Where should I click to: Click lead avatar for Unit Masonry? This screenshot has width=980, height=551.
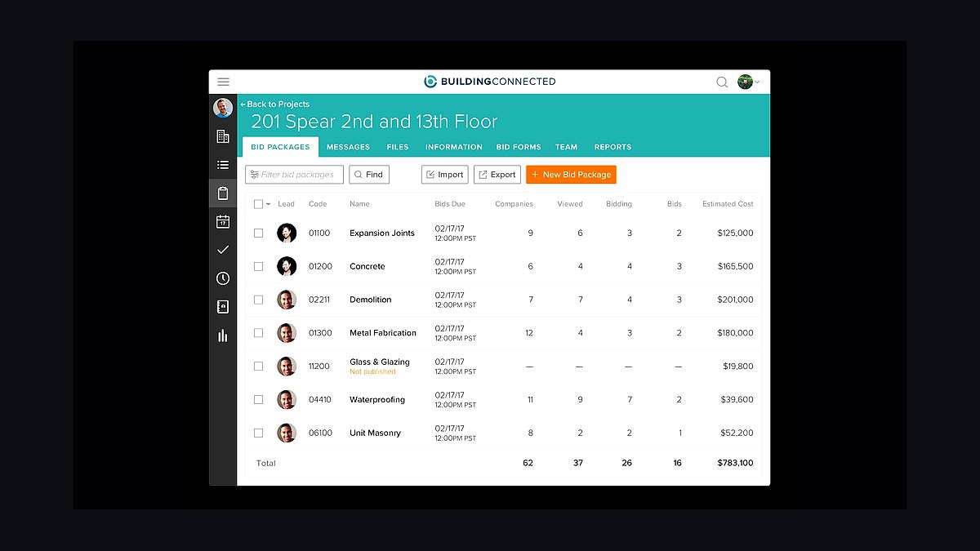tap(287, 433)
